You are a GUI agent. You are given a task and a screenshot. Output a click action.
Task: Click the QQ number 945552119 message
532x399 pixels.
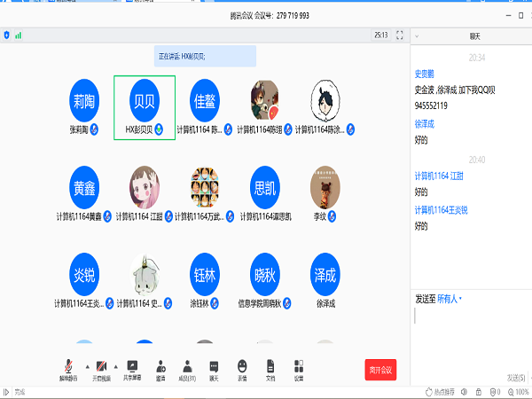pos(431,106)
